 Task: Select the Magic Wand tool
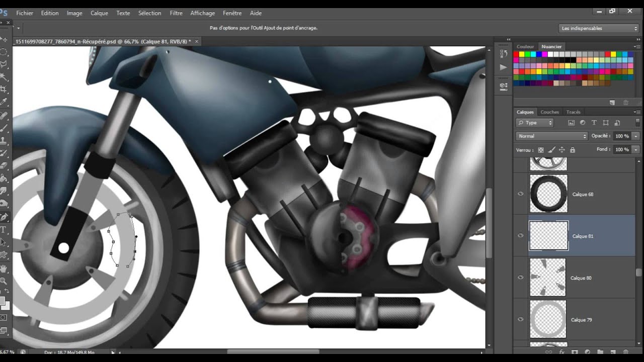point(4,77)
